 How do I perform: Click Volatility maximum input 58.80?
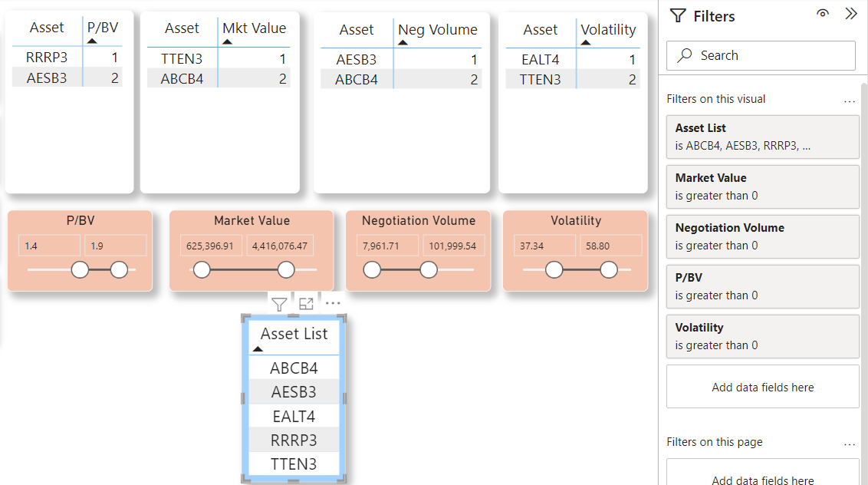pyautogui.click(x=611, y=246)
